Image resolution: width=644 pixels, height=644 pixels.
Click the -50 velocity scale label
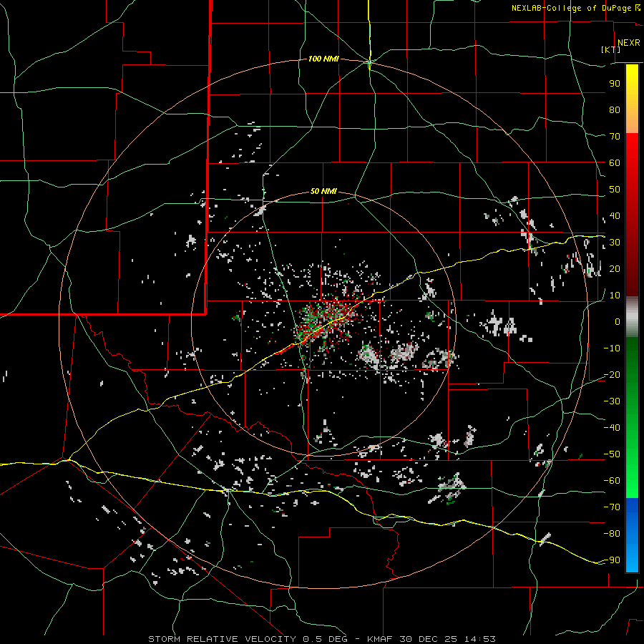click(x=612, y=454)
